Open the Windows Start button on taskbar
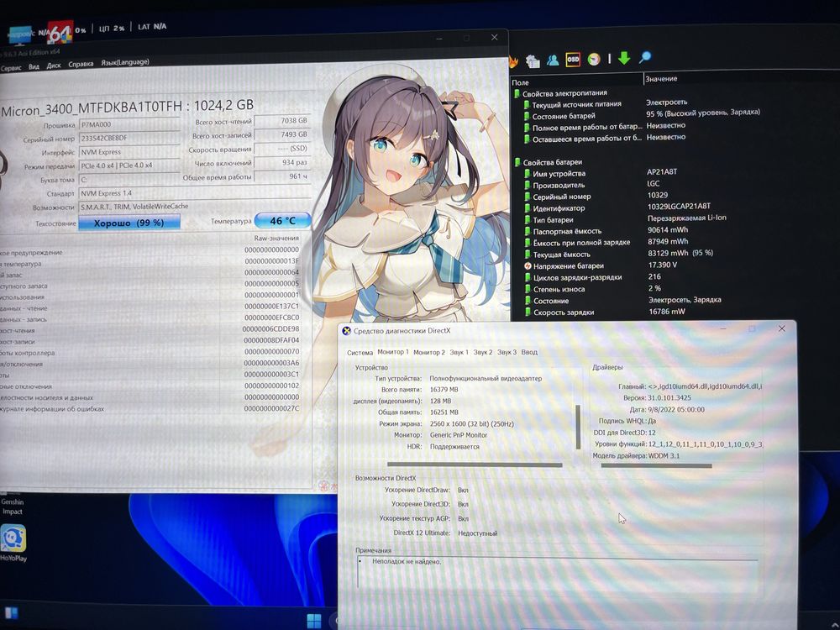This screenshot has height=630, width=840. coord(314,621)
